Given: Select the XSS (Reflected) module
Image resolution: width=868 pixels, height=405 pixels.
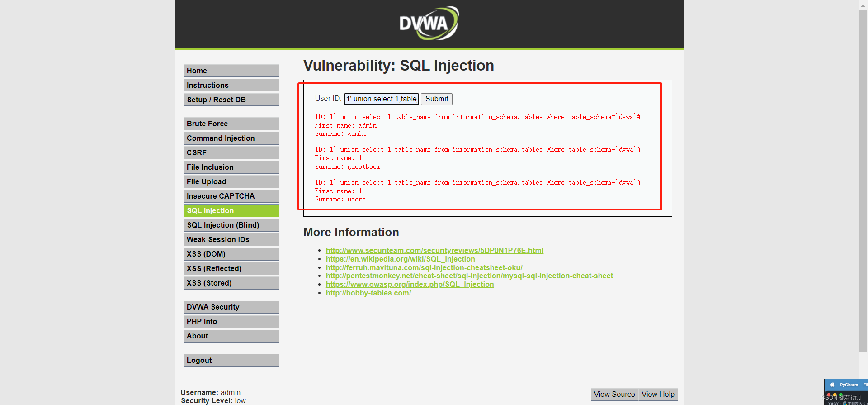Looking at the screenshot, I should [231, 268].
